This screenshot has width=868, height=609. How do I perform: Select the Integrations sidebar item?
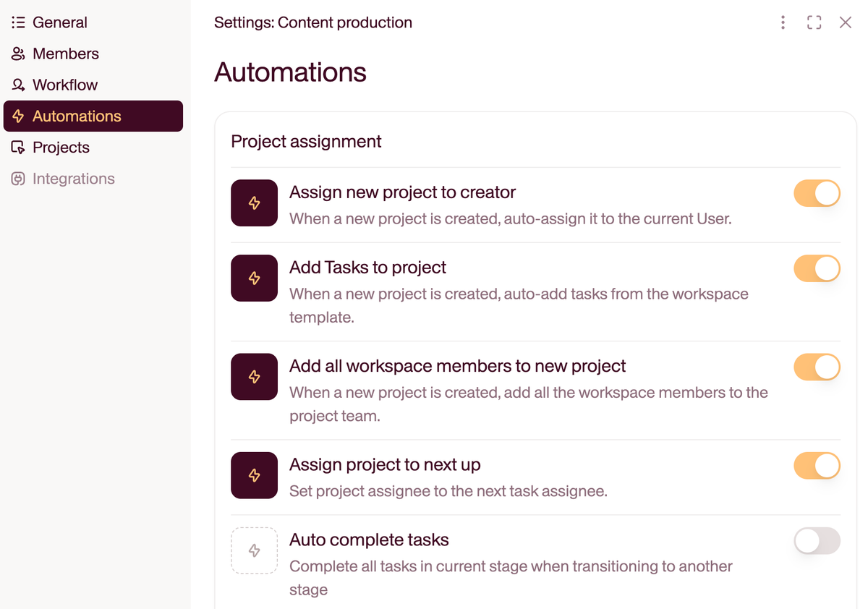[x=73, y=179]
